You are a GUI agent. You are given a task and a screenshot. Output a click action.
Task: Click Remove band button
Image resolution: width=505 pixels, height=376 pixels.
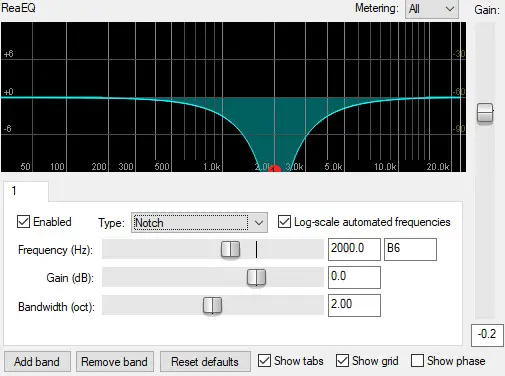tap(114, 362)
